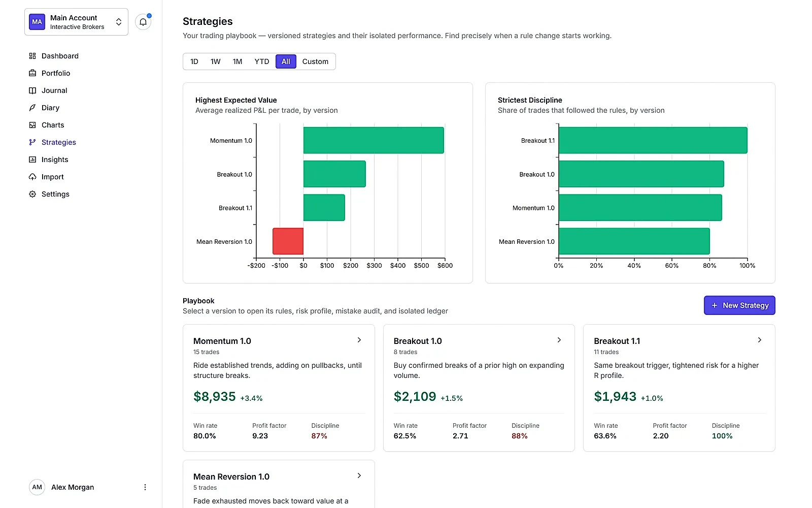
Task: Click the 88% discipline value
Action: [x=520, y=436]
